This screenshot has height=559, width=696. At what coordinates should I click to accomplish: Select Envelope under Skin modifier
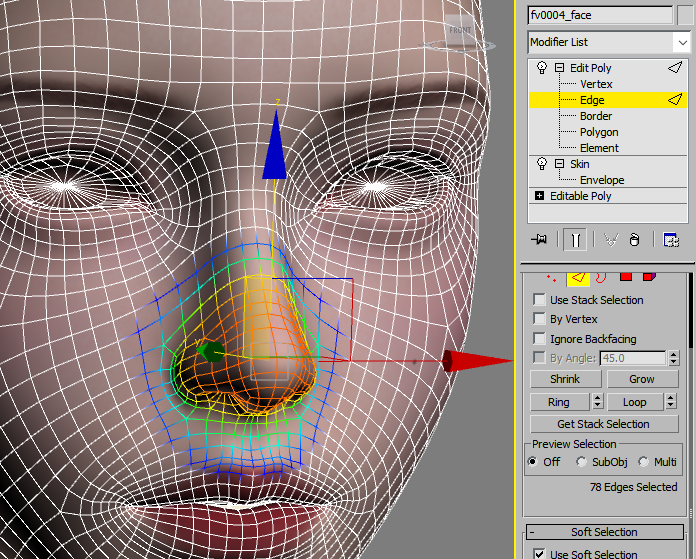click(x=602, y=180)
